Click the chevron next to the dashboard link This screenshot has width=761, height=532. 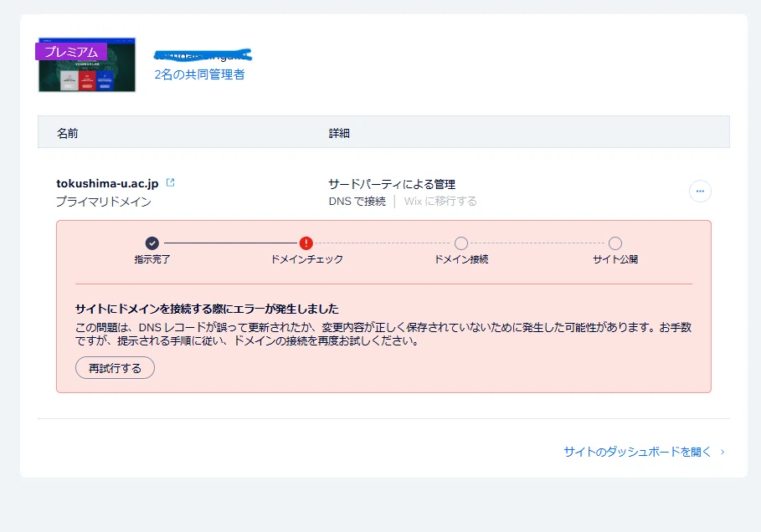pos(722,452)
